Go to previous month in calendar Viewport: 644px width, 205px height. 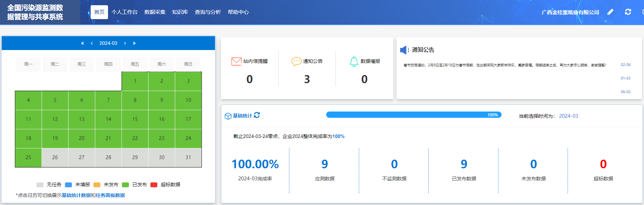pos(92,43)
